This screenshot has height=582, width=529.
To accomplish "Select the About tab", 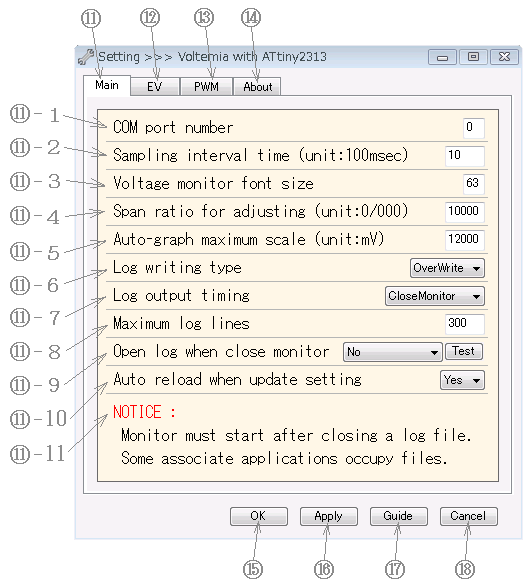I will click(257, 87).
